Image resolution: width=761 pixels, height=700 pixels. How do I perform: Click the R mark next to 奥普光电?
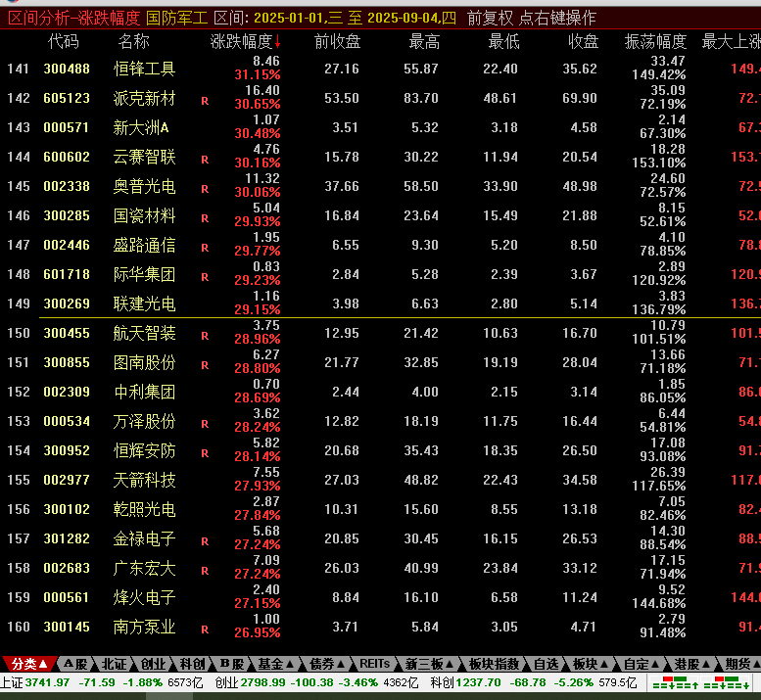[x=205, y=189]
